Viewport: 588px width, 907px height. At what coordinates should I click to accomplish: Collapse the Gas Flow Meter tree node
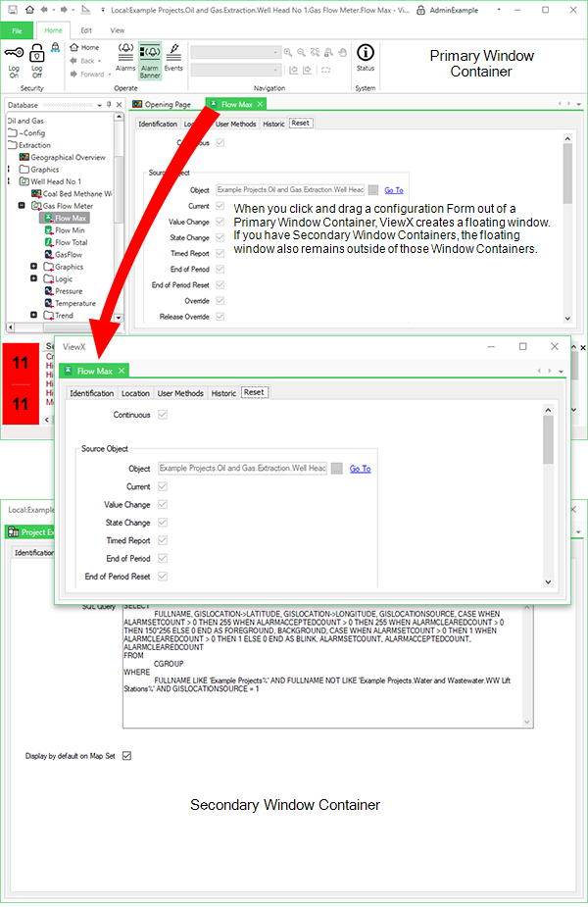tap(22, 206)
